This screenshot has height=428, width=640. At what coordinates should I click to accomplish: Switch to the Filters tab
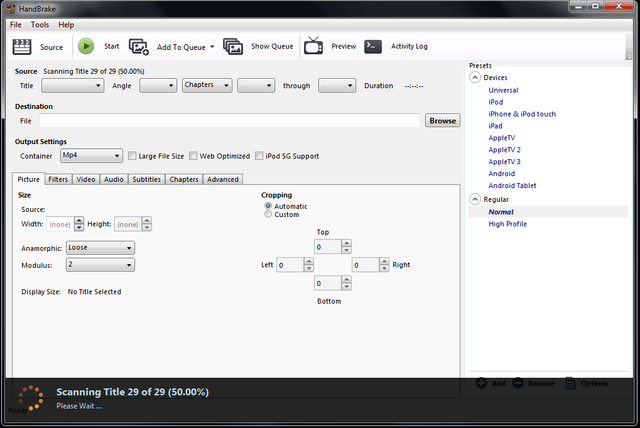[x=58, y=179]
